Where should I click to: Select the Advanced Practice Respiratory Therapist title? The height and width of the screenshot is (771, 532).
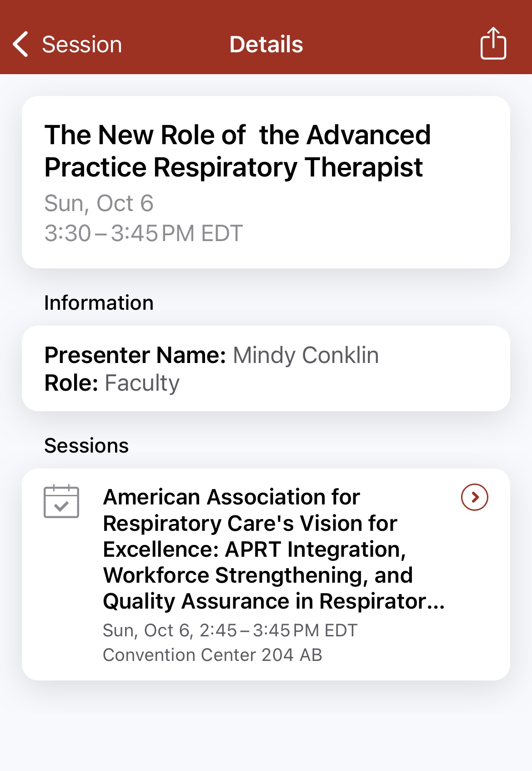237,151
